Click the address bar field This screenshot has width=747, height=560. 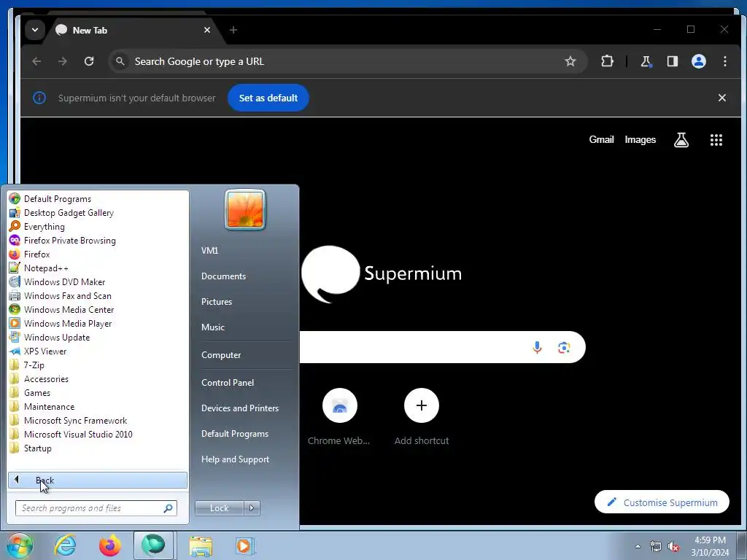point(347,61)
